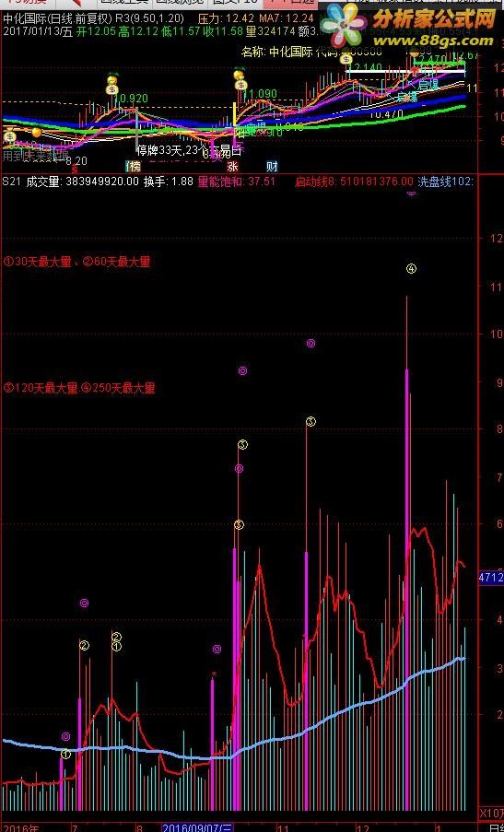Click the 2016年 label on time axis
Viewport: 504px width, 832px height.
pyautogui.click(x=20, y=827)
